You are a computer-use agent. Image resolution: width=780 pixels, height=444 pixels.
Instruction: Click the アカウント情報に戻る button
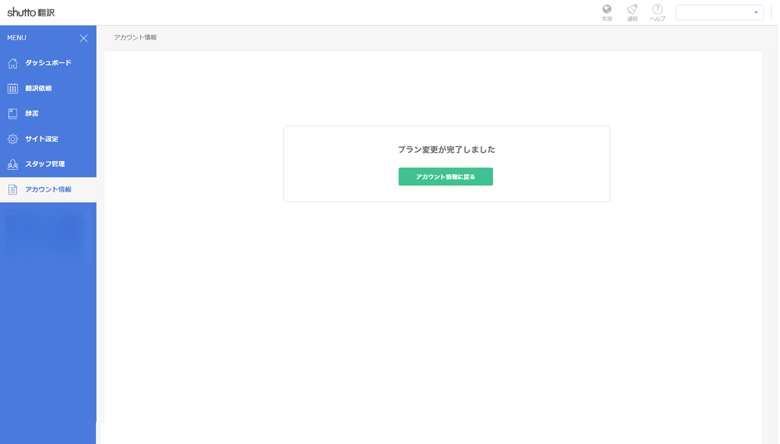point(446,177)
